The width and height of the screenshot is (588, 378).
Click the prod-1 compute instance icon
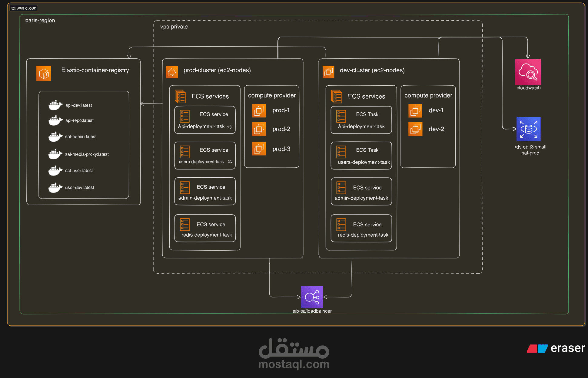pyautogui.click(x=259, y=110)
